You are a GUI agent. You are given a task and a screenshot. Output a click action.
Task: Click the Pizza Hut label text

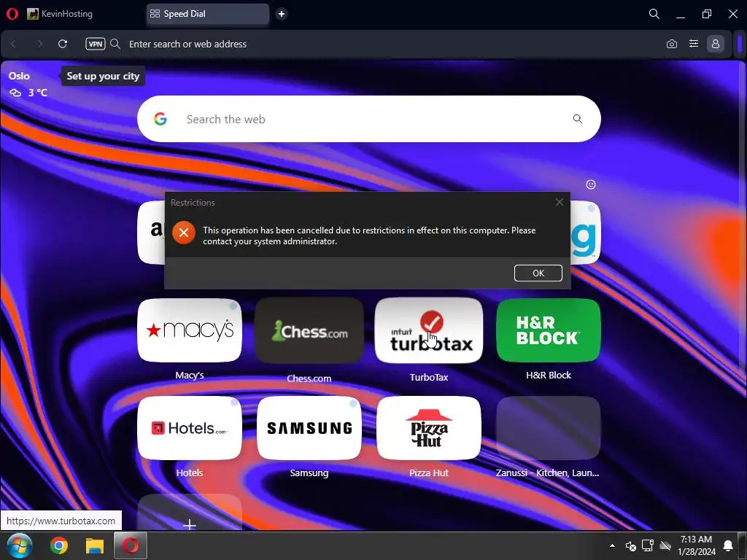coord(429,472)
